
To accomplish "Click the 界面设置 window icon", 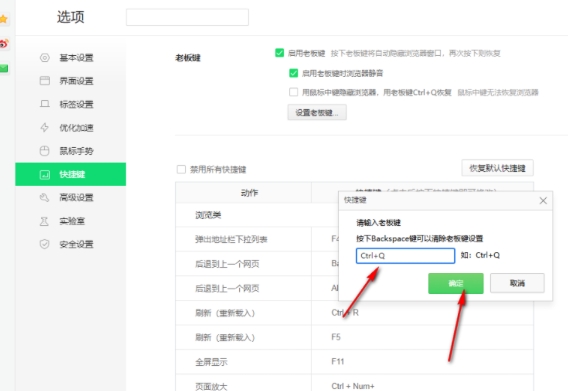I will (45, 80).
